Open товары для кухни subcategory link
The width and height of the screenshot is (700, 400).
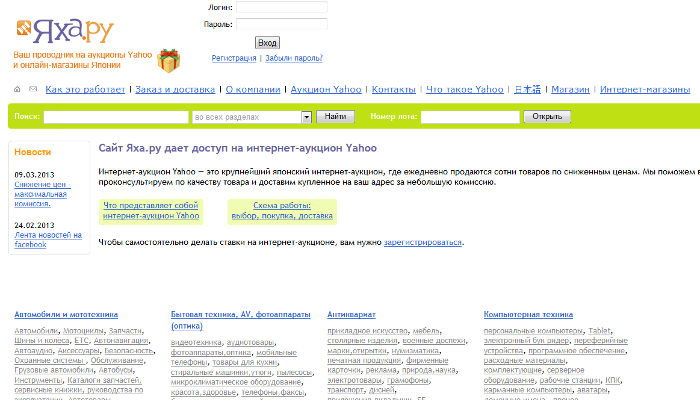pos(245,362)
